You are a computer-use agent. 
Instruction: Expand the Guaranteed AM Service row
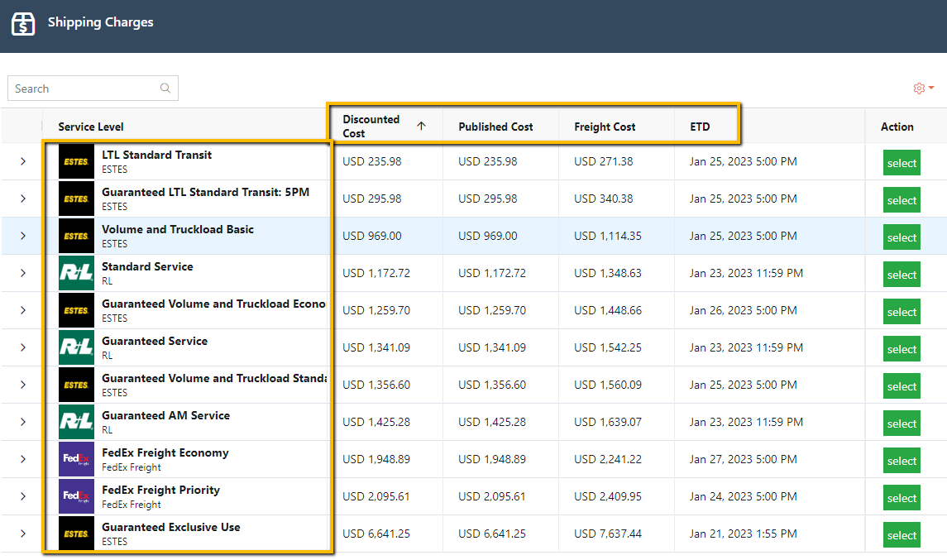[x=23, y=422]
